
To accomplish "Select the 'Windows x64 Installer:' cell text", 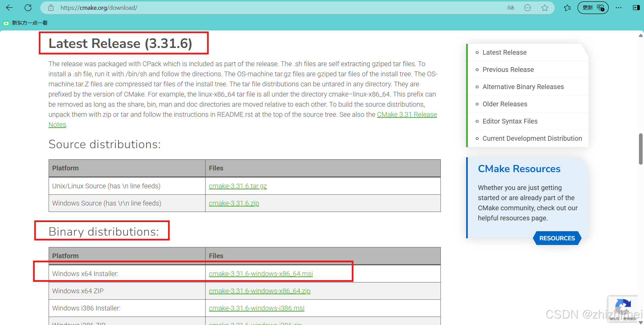I will click(85, 274).
